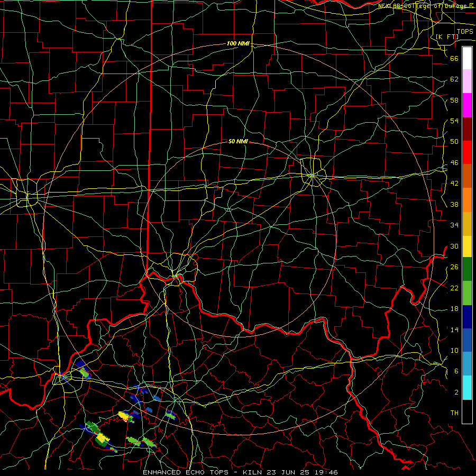Pick the magenta segment of the tops color scale
Image resolution: width=476 pixels, height=476 pixels.
coord(467,105)
